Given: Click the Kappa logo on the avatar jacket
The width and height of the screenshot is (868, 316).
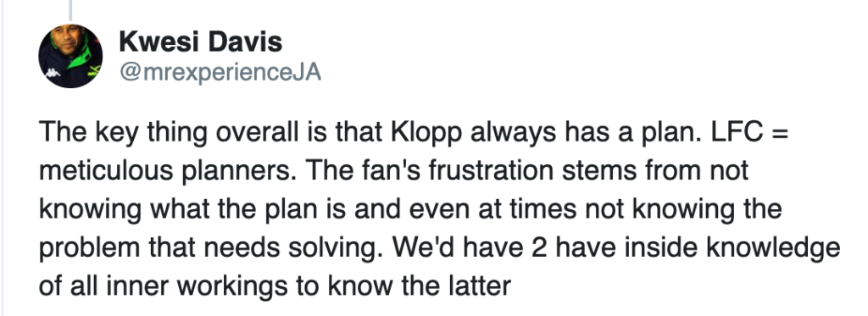Looking at the screenshot, I should pyautogui.click(x=53, y=73).
